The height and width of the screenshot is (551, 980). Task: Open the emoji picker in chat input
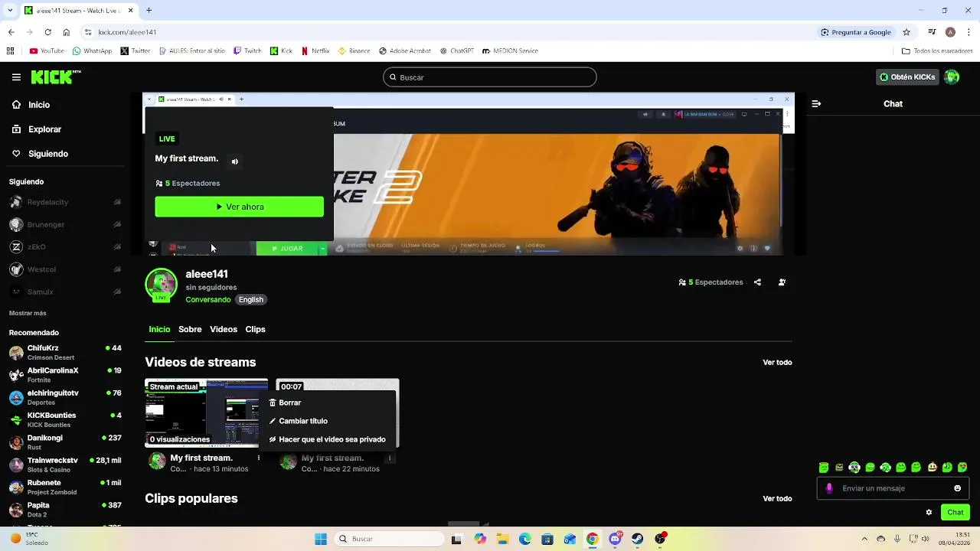pyautogui.click(x=957, y=488)
